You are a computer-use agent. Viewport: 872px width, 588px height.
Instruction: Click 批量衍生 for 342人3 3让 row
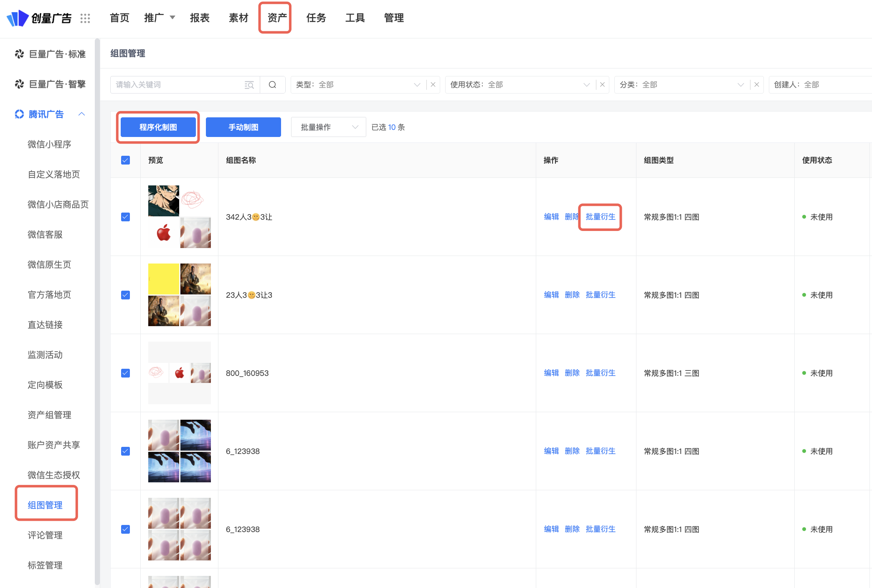(x=601, y=217)
